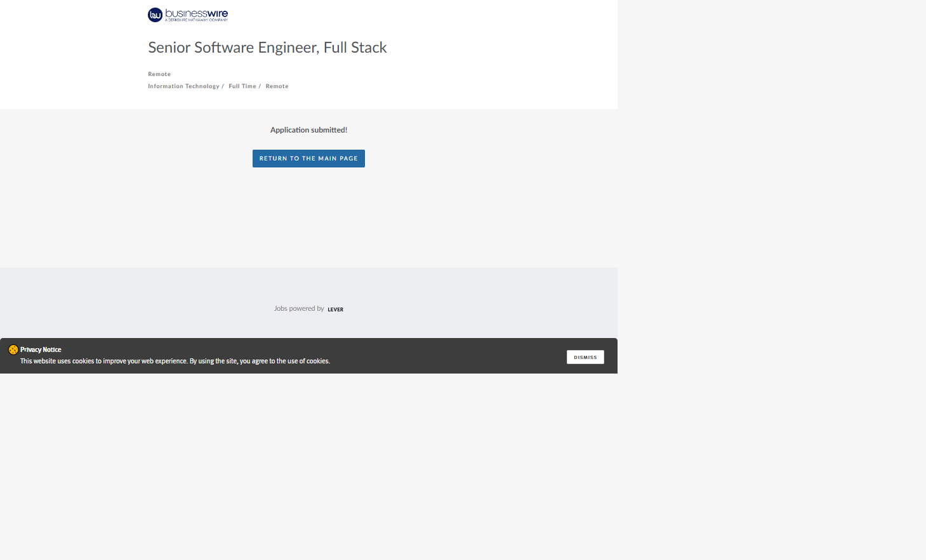
Task: Click the Information Technology department label
Action: click(x=183, y=86)
